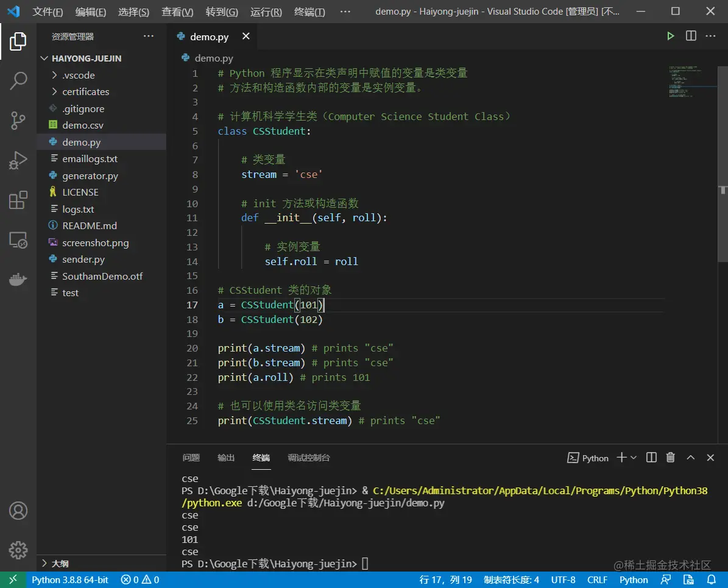Open the Run and Debug view

pos(18,160)
